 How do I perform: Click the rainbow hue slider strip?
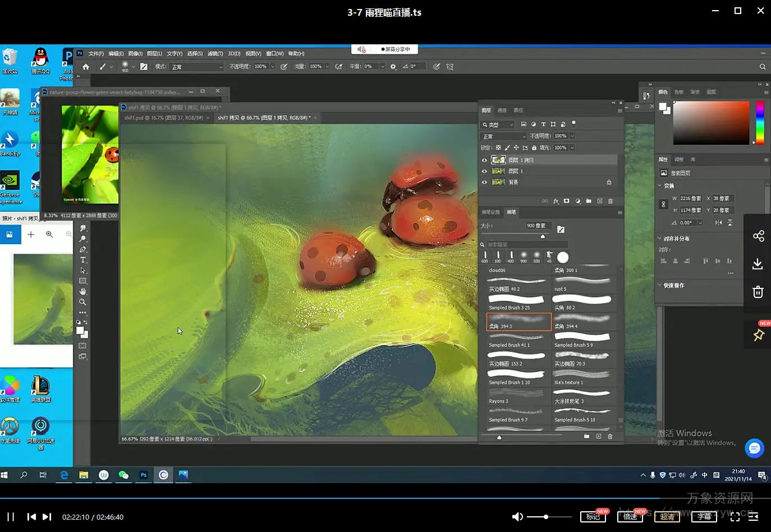point(760,122)
